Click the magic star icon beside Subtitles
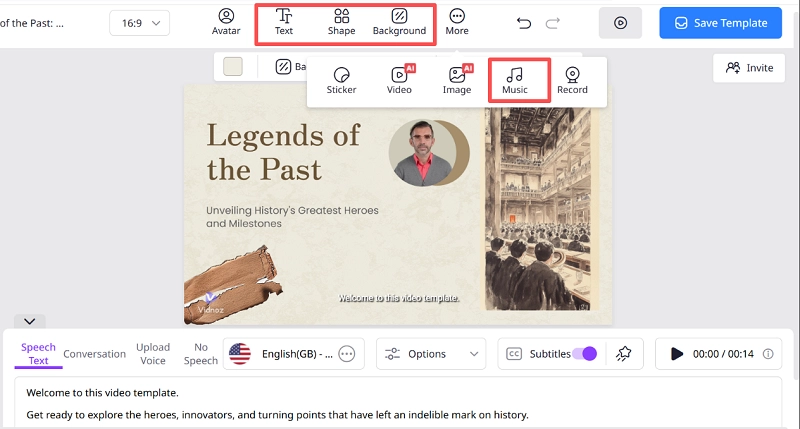800x429 pixels. point(623,354)
